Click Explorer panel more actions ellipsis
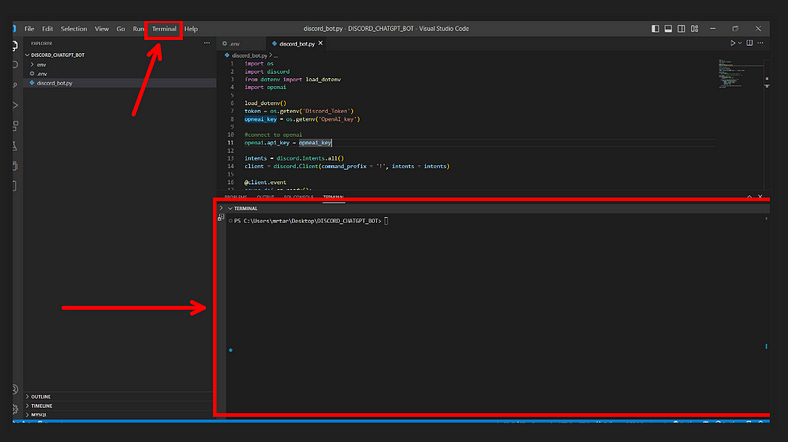The image size is (788, 442). pos(207,43)
